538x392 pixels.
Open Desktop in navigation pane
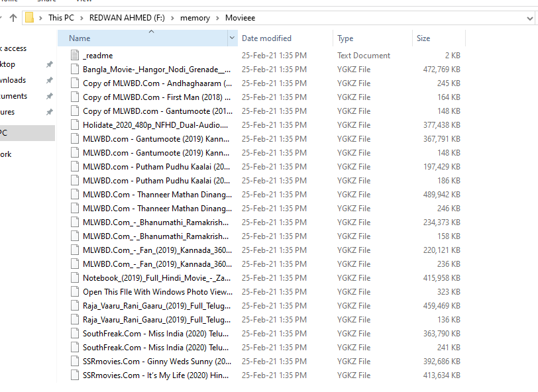click(x=7, y=64)
